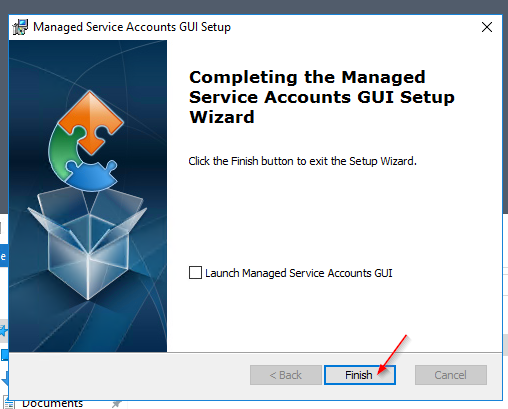Screen dimensions: 508x409
Task: Click the installer icon in the title bar
Action: [20, 27]
